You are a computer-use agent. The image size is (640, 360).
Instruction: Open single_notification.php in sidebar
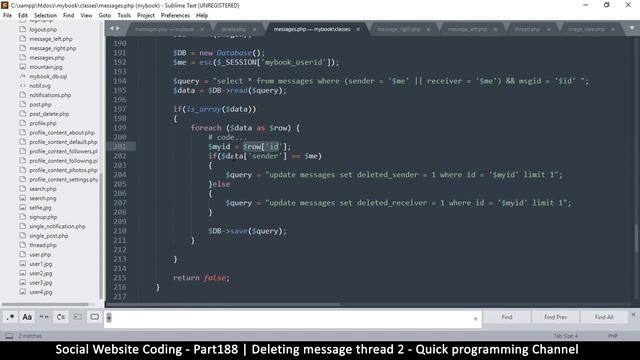(x=57, y=227)
